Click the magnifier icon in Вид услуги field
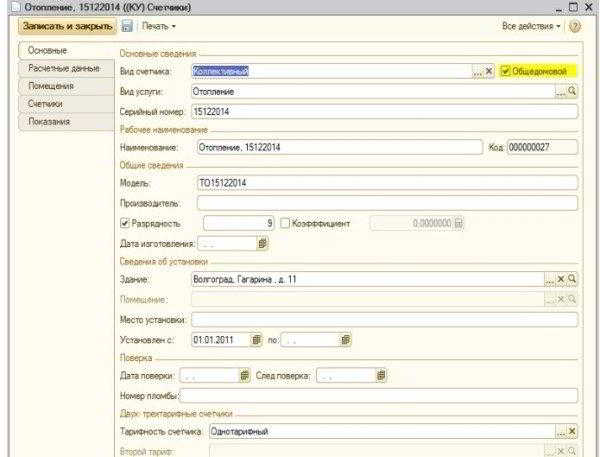This screenshot has height=457, width=600. [x=572, y=91]
